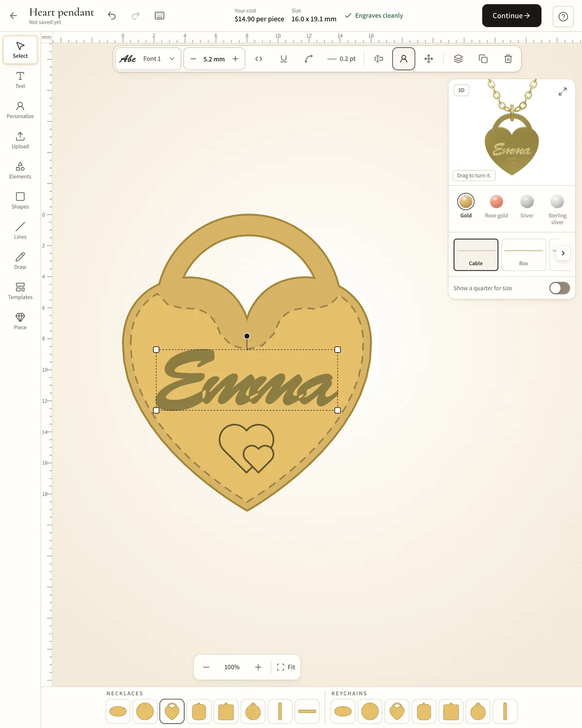The image size is (582, 728).
Task: Open the Elements panel
Action: (x=20, y=170)
